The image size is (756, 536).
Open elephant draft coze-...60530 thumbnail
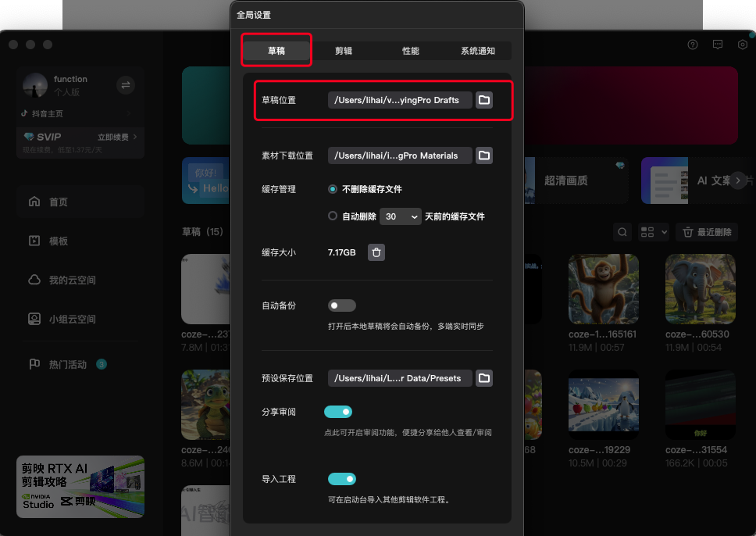[x=700, y=289]
